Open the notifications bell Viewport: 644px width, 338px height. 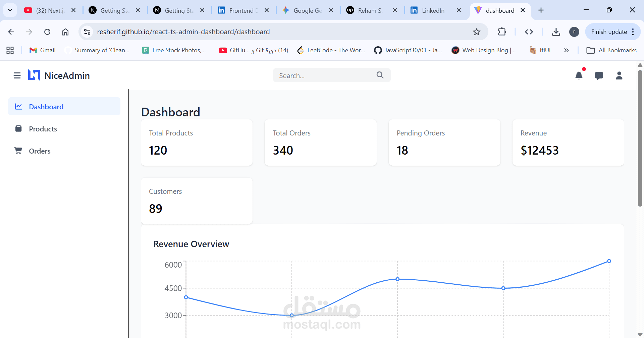coord(579,75)
